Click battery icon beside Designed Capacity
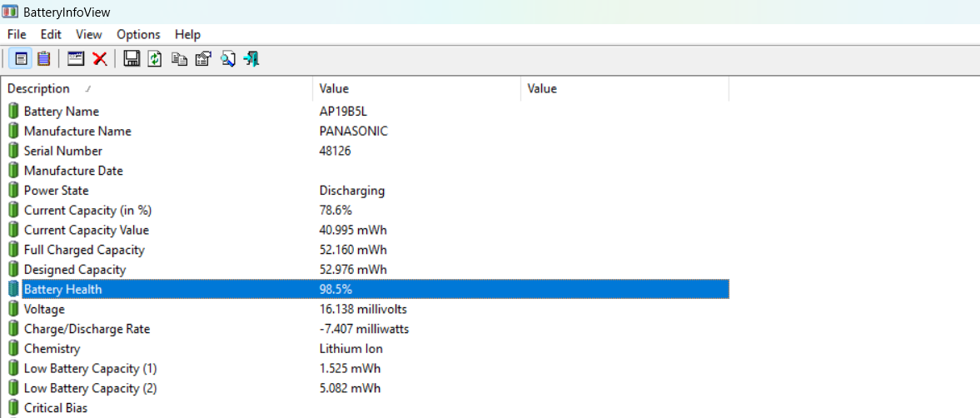980x418 pixels. (x=14, y=269)
